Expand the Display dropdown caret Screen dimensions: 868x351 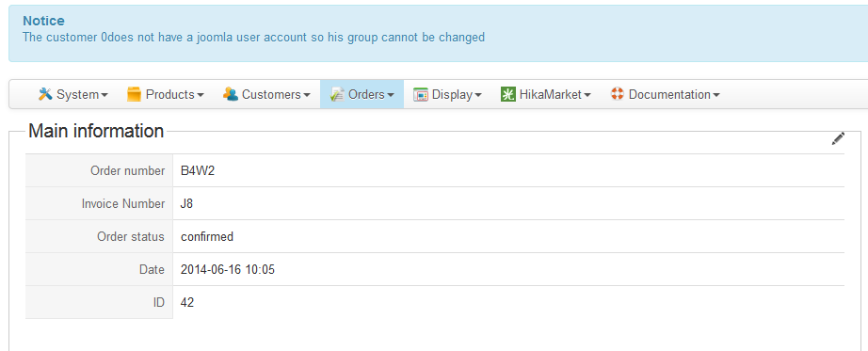pos(477,95)
